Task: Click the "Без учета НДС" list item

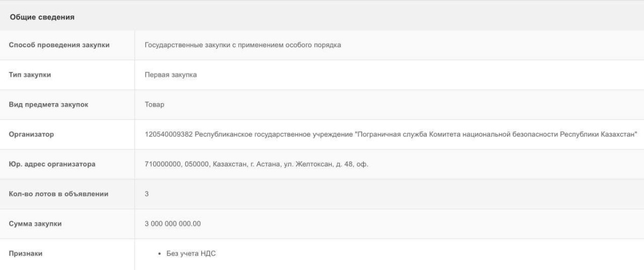Action: pyautogui.click(x=192, y=253)
